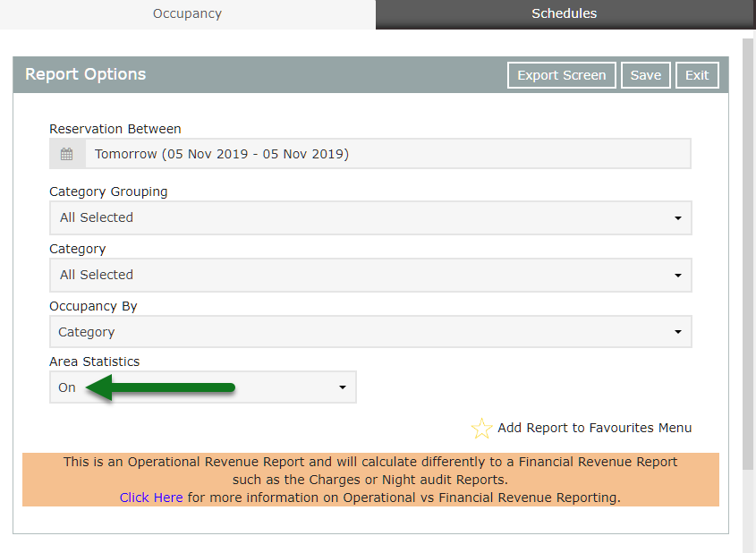Image resolution: width=756 pixels, height=553 pixels.
Task: Expand the Category Grouping dropdown
Action: pyautogui.click(x=370, y=218)
